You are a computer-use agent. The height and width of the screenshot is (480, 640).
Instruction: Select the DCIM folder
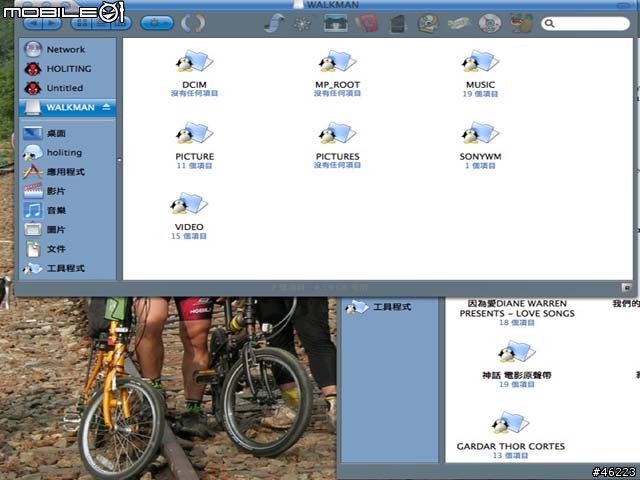point(194,73)
